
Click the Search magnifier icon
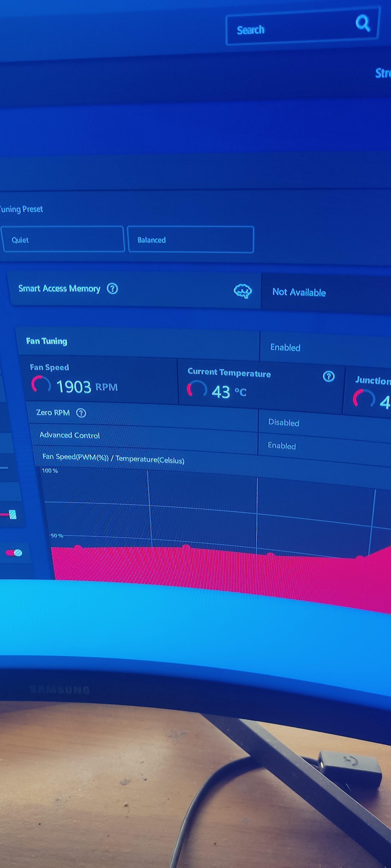[363, 23]
